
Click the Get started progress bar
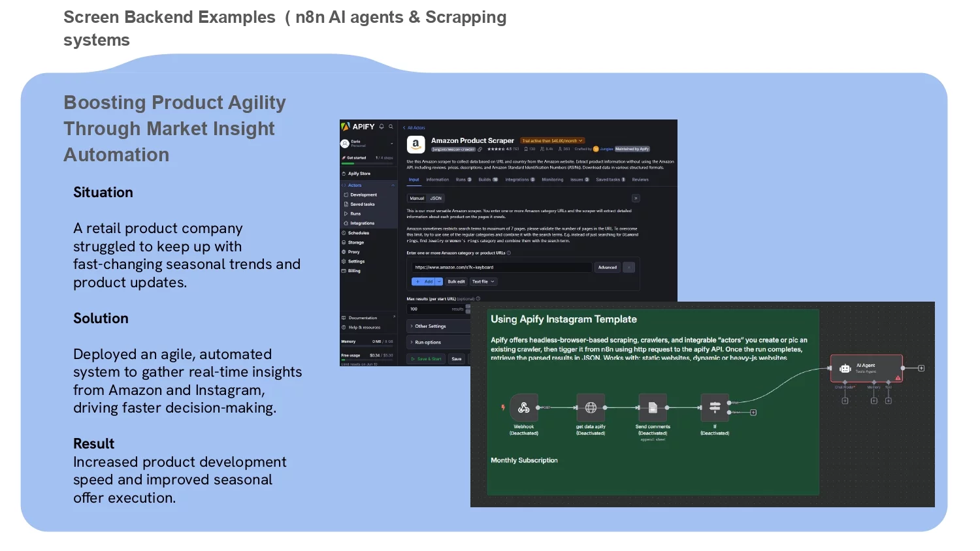[367, 163]
